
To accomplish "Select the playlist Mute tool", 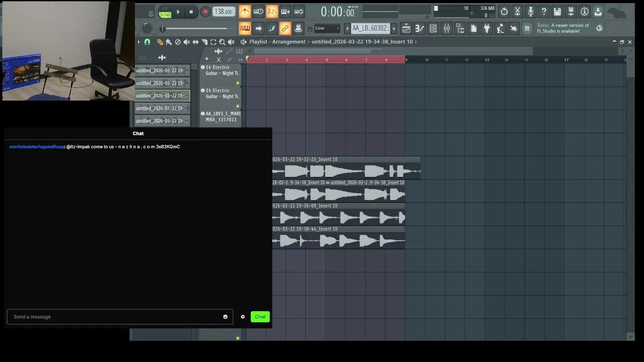I will tap(187, 42).
